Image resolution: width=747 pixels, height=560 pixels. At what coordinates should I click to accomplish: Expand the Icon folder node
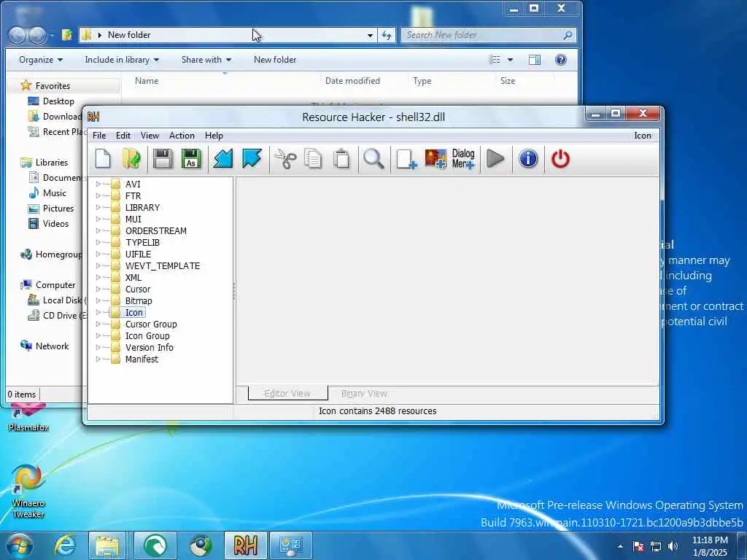(x=98, y=312)
